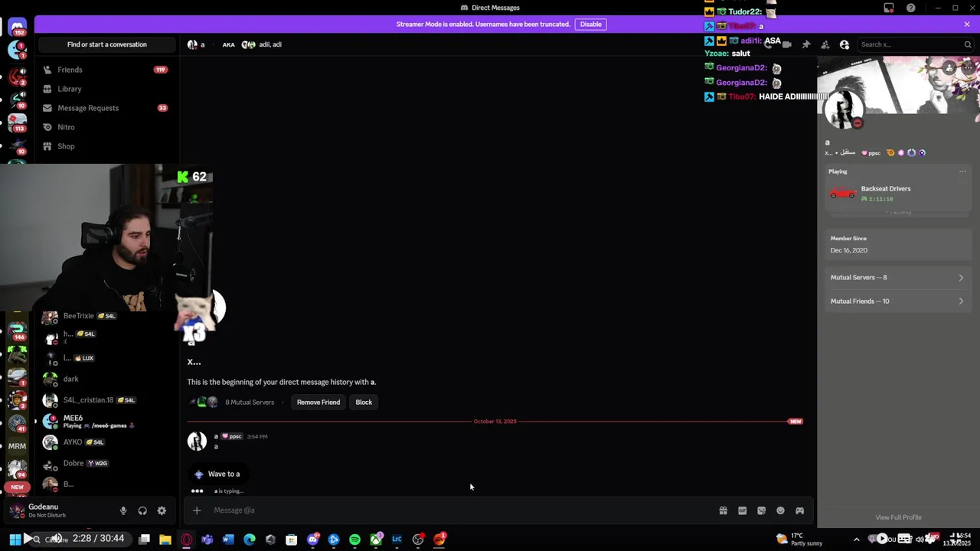Open Microsoft Word from the taskbar
The height and width of the screenshot is (551, 980).
[x=228, y=540]
